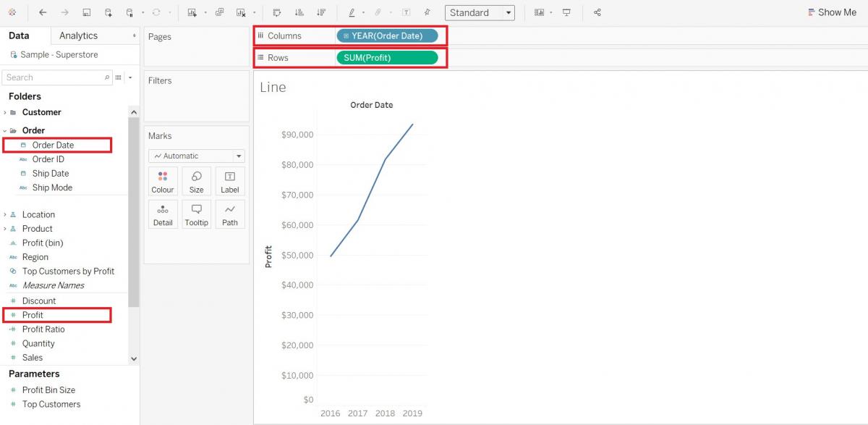The height and width of the screenshot is (425, 868).
Task: Click the Line sheet title
Action: click(x=273, y=87)
